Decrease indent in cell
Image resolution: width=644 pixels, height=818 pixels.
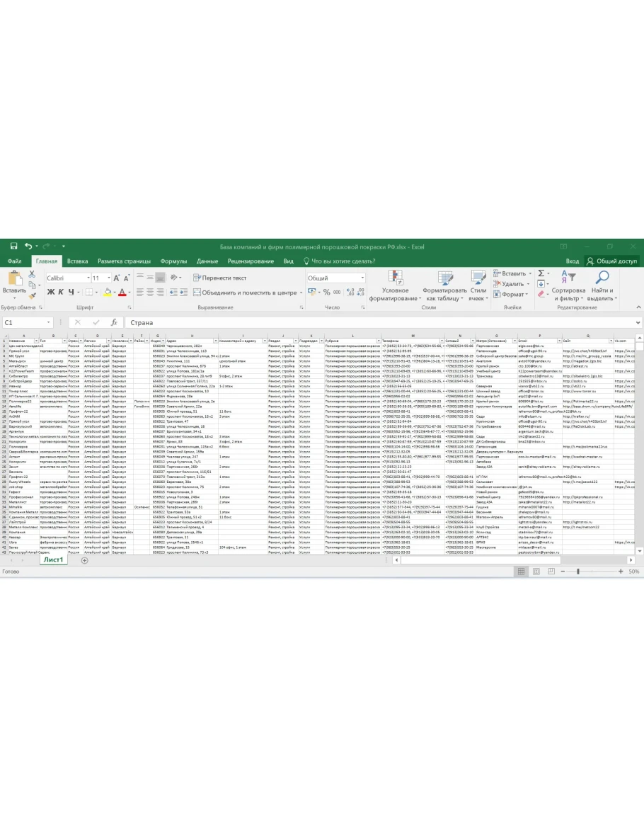[x=173, y=292]
